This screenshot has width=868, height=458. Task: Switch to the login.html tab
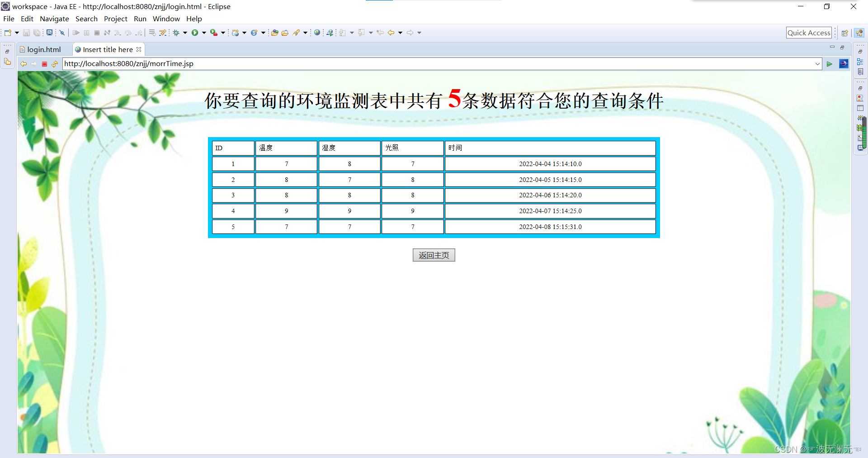pos(43,49)
